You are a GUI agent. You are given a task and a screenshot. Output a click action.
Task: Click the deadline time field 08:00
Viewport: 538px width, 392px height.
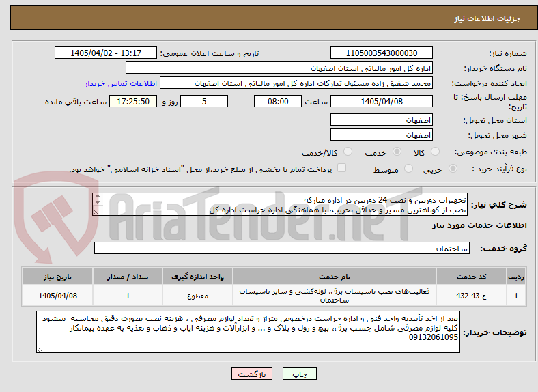point(278,101)
